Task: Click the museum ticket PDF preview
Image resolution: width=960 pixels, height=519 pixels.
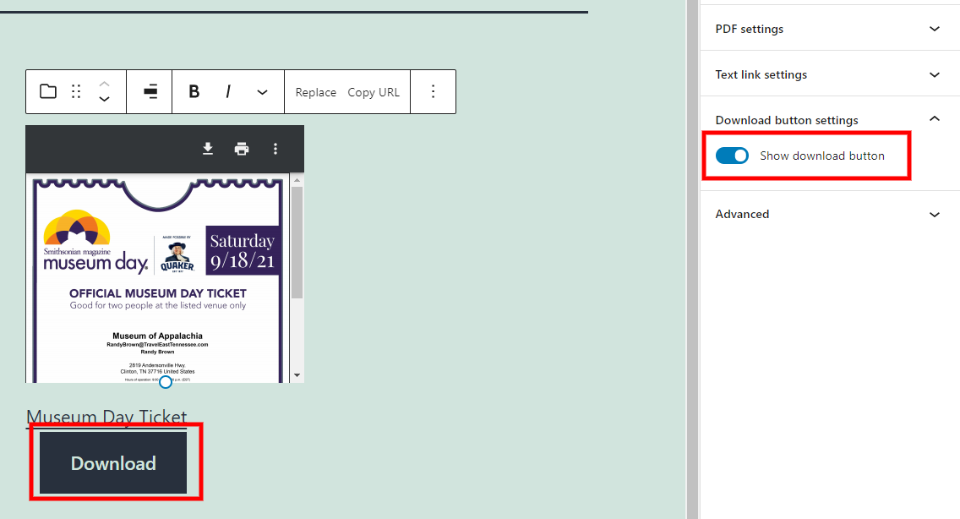Action: click(158, 278)
